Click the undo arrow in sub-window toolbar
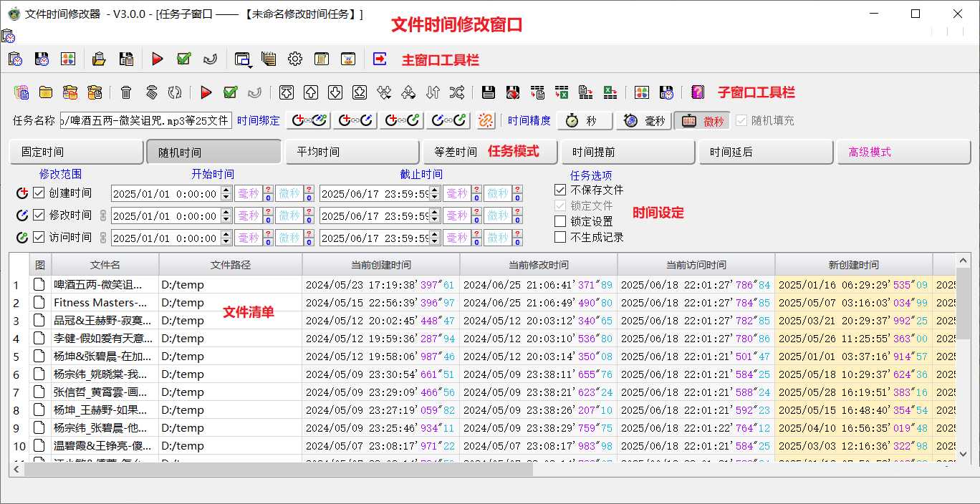This screenshot has height=504, width=980. click(x=255, y=92)
